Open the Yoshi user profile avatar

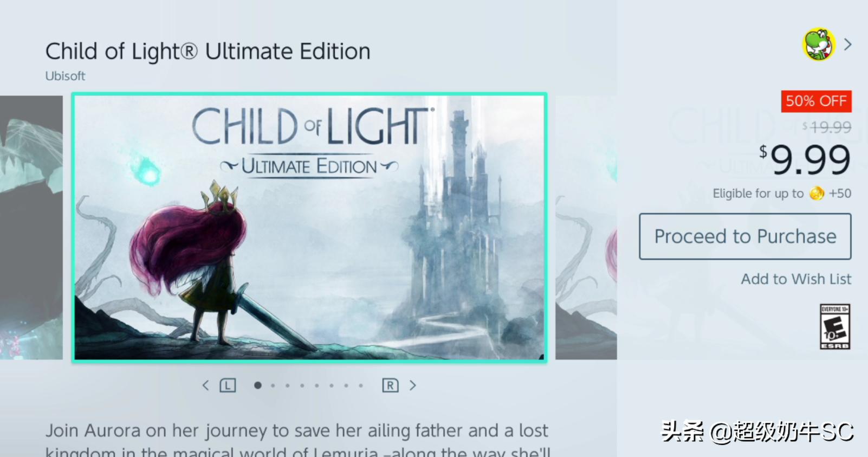[x=818, y=45]
